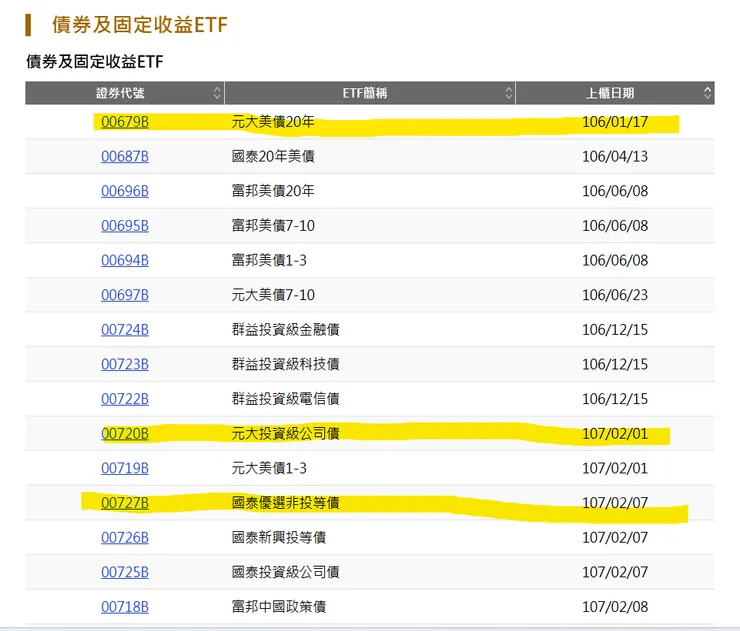Viewport: 740px width, 631px height.
Task: Select the 富邦美債1-3 ETF name
Action: tap(269, 261)
